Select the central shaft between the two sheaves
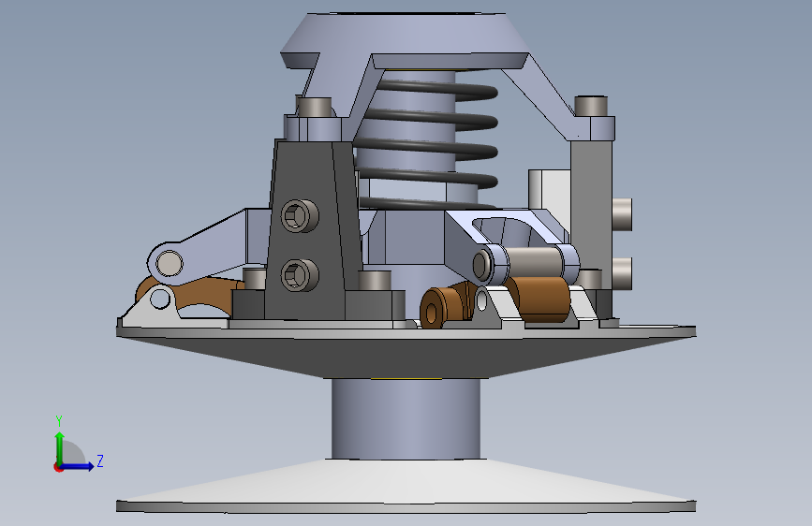812x526 pixels. pyautogui.click(x=406, y=418)
